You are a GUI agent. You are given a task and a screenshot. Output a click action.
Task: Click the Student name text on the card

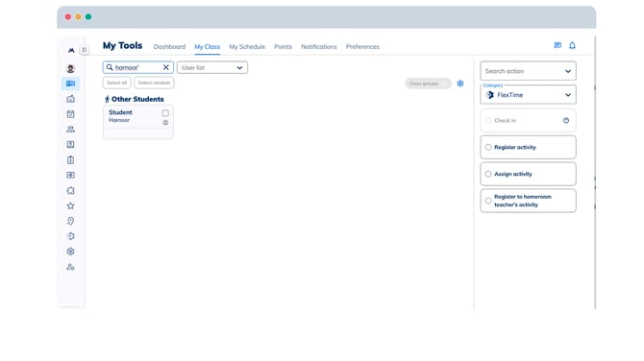[120, 112]
